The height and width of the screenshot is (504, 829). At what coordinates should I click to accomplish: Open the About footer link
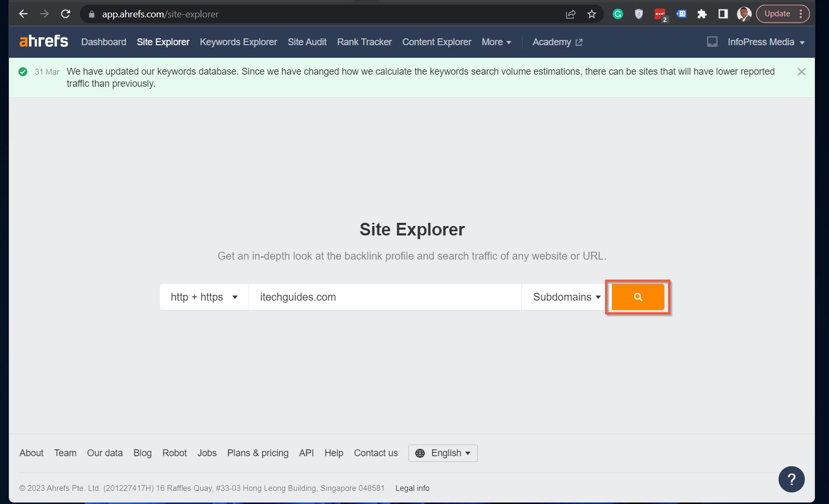(x=32, y=453)
